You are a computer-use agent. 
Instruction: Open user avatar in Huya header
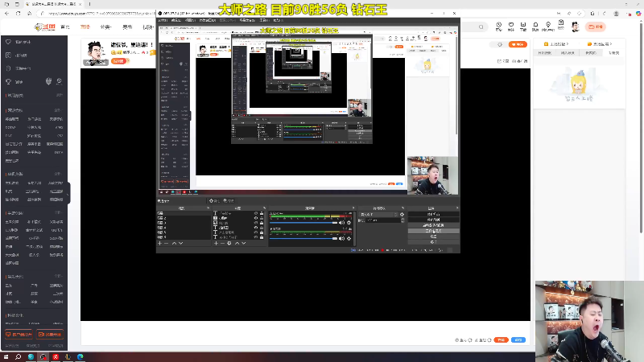(x=575, y=27)
